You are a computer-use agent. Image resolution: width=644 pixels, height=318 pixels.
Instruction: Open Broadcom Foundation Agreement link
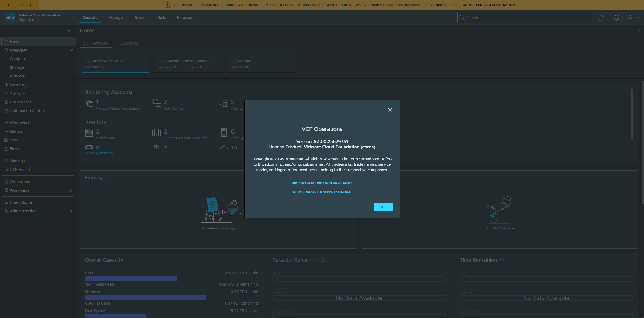(322, 183)
